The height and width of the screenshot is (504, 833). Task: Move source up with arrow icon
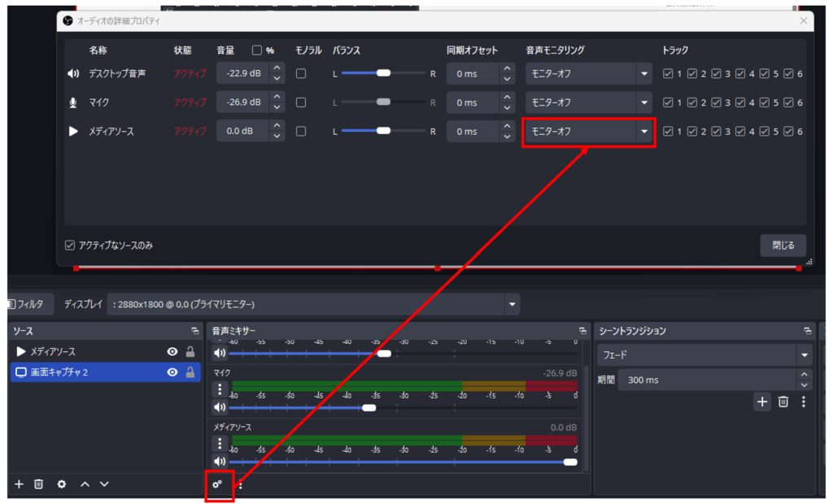[x=85, y=484]
